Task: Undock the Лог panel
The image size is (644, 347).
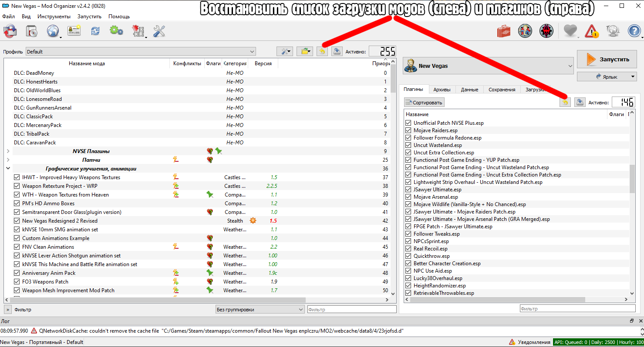Action: click(x=632, y=321)
